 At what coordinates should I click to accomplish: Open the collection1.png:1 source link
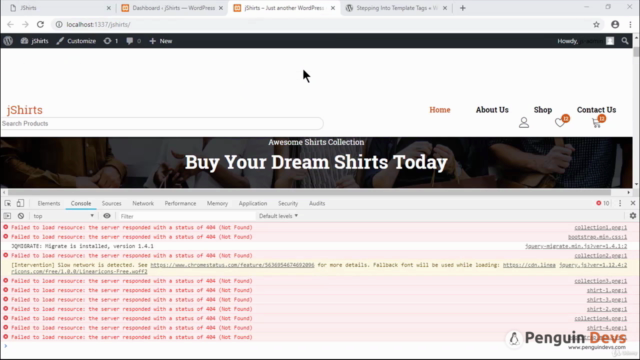[x=600, y=227]
